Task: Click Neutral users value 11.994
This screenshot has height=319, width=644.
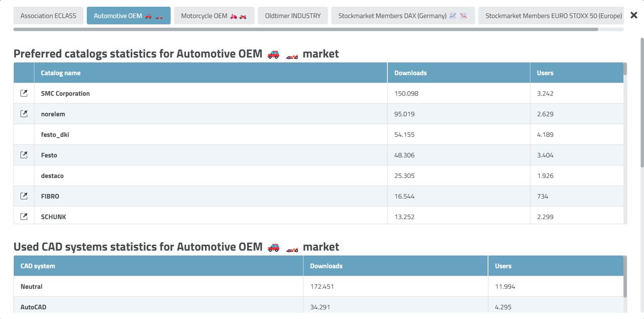Action: click(x=505, y=286)
